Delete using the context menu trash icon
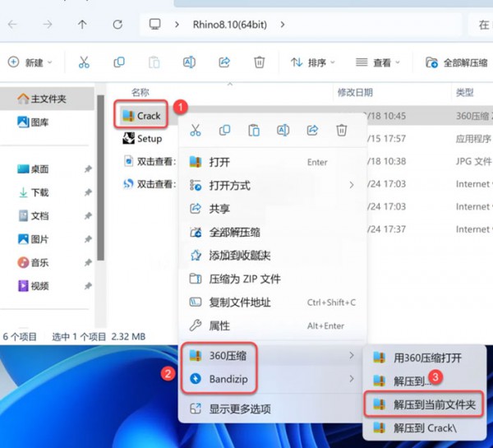Image resolution: width=493 pixels, height=448 pixels. [x=342, y=130]
